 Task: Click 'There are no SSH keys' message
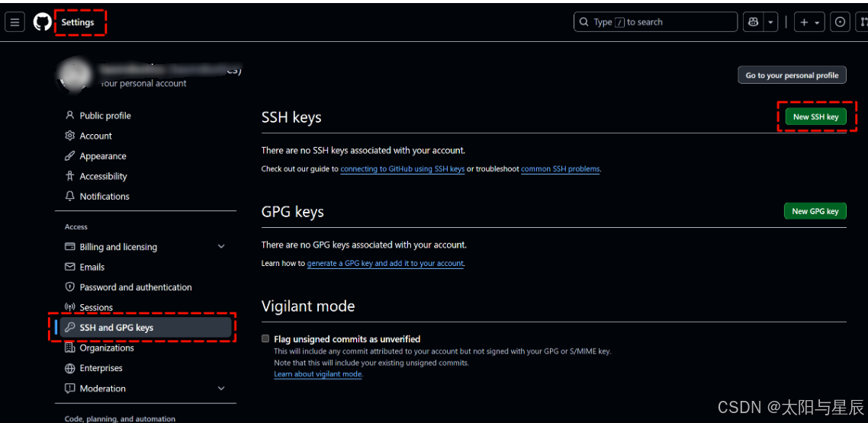tap(363, 150)
